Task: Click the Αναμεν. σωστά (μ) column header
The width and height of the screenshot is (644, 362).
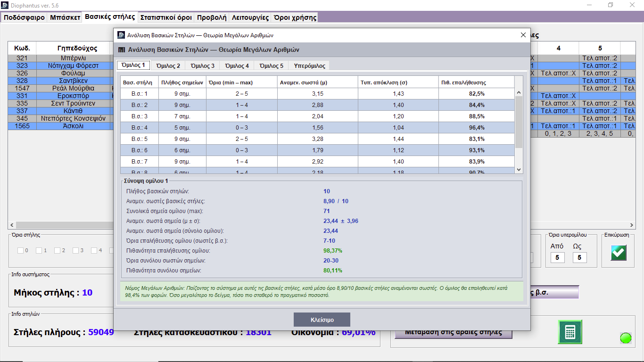Action: pyautogui.click(x=318, y=82)
